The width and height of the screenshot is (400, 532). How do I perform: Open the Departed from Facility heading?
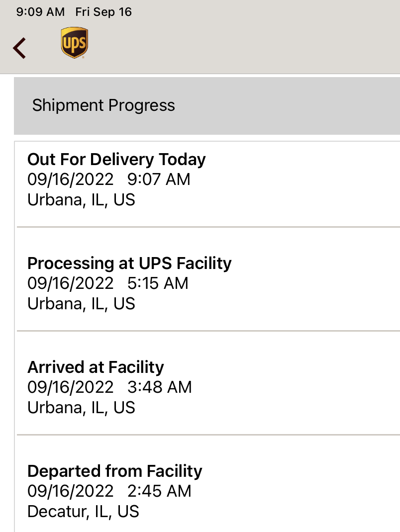(x=115, y=471)
